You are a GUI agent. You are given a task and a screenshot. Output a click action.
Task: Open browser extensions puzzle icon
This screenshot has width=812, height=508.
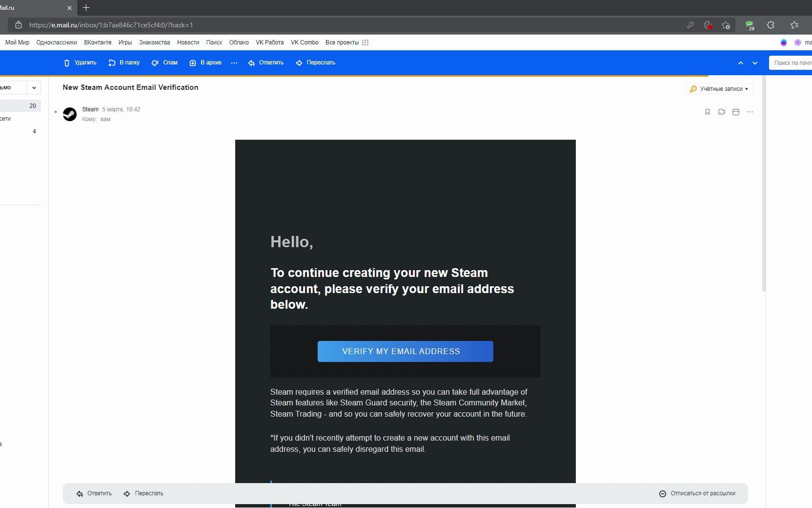(771, 25)
